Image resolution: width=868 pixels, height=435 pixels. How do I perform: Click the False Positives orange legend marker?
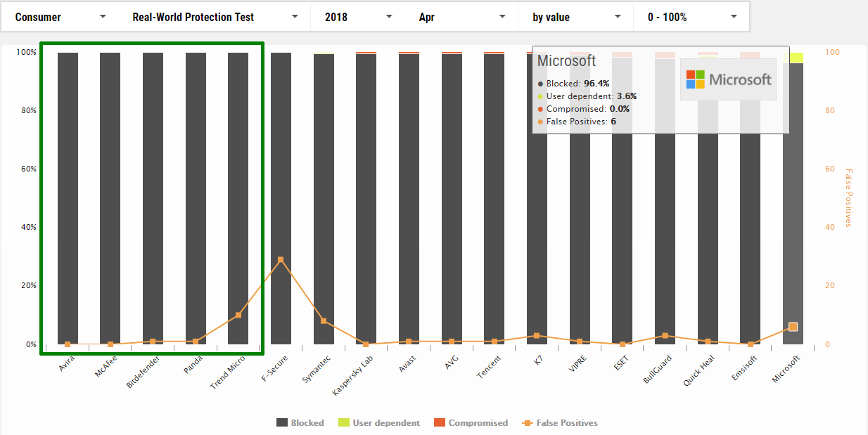coord(527,423)
